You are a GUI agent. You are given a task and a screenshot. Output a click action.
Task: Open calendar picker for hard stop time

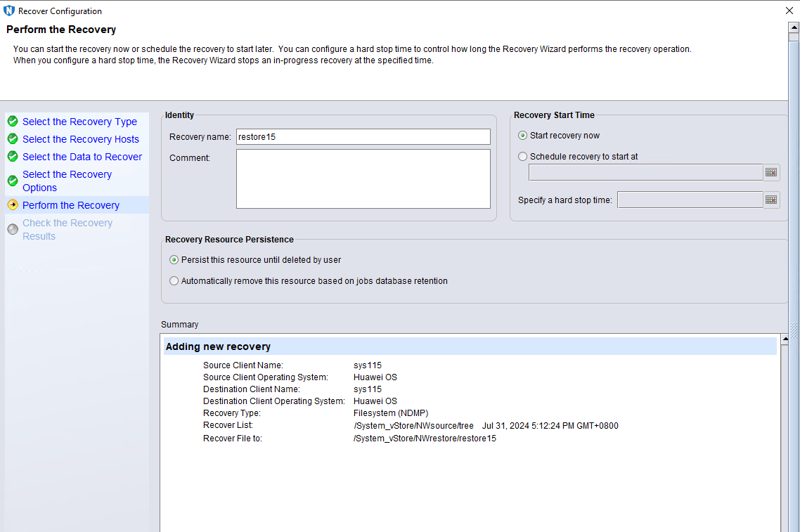click(771, 200)
